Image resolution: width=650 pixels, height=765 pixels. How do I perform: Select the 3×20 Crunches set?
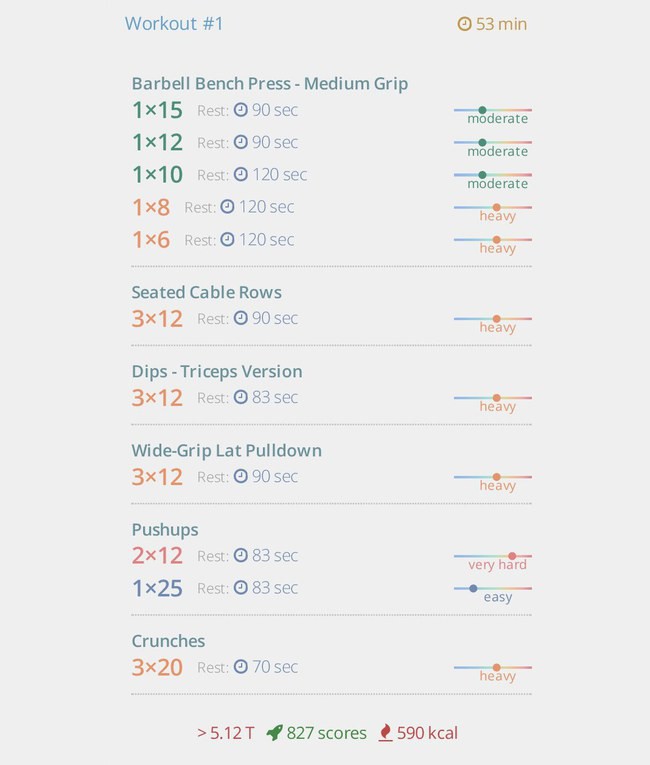coord(157,667)
